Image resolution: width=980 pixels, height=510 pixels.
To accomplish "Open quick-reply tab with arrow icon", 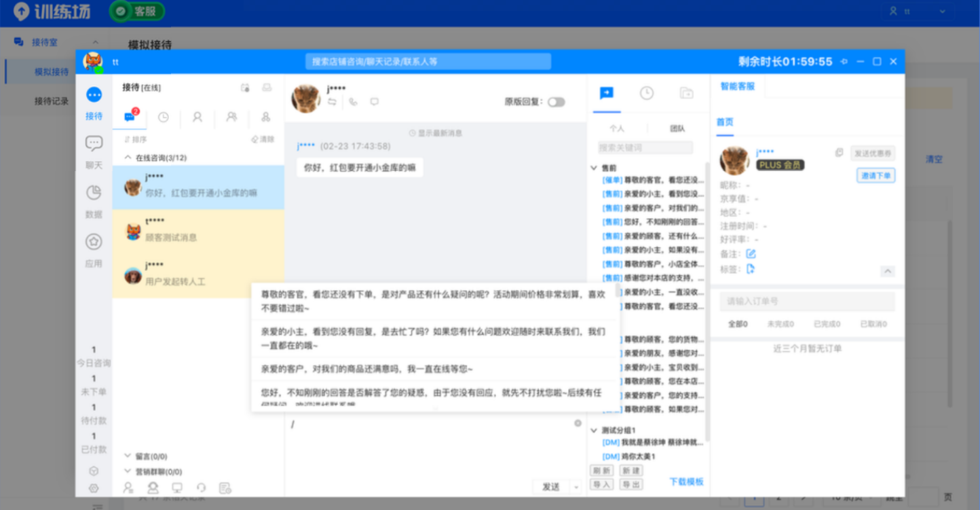I will pyautogui.click(x=606, y=93).
